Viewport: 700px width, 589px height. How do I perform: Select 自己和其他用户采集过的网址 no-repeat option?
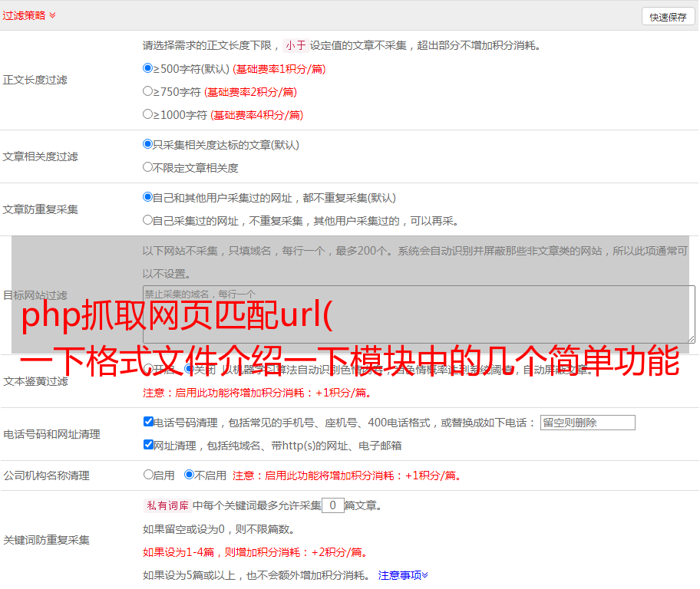pyautogui.click(x=147, y=197)
